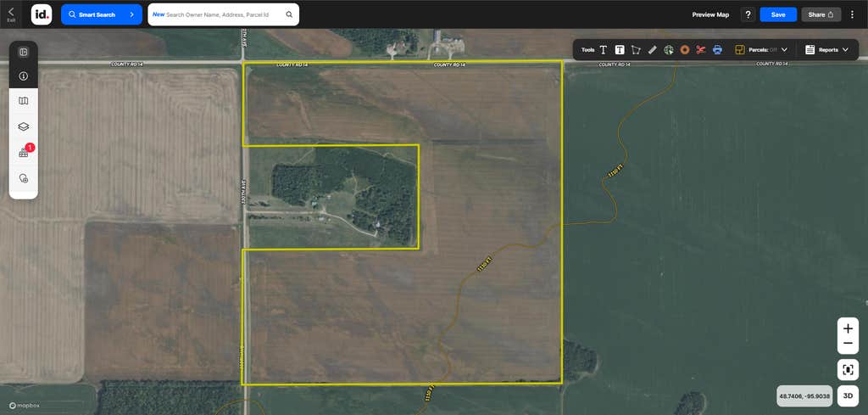
Task: Open the dollar sign info panel
Action: (23, 76)
